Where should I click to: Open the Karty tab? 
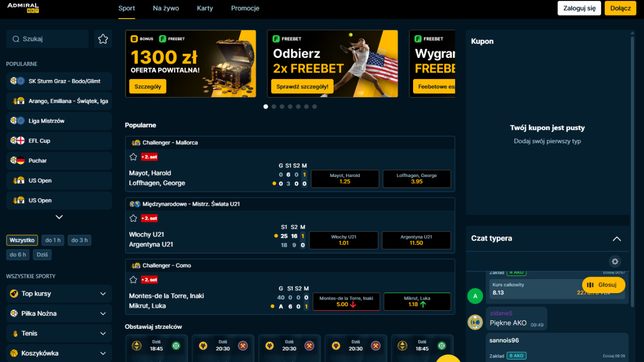point(205,8)
